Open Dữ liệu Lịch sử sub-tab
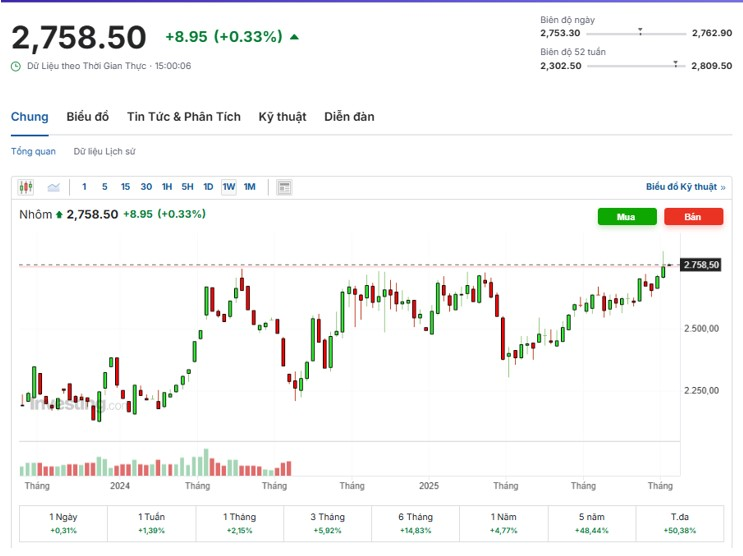The width and height of the screenshot is (743, 556). pyautogui.click(x=104, y=152)
